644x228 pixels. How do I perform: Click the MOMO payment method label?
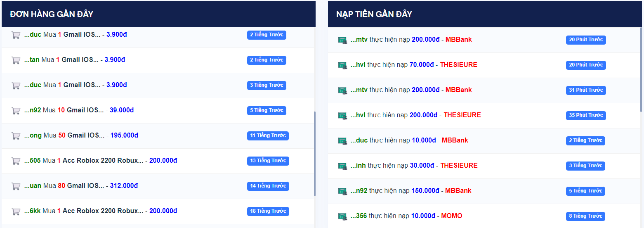[452, 216]
